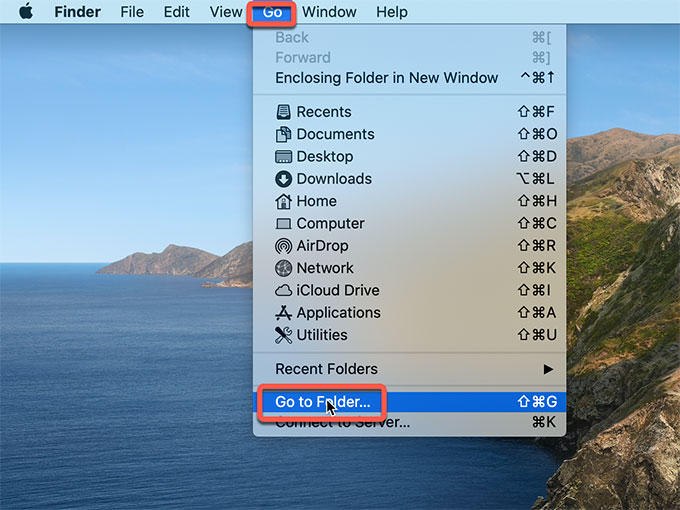This screenshot has width=680, height=510.
Task: Open the Apple menu
Action: 26,11
